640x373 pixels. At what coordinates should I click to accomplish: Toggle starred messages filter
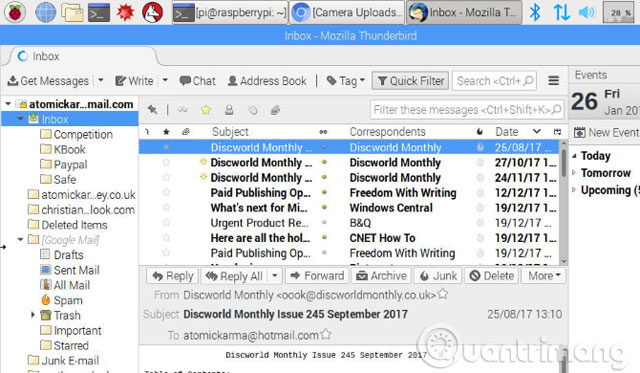pyautogui.click(x=206, y=109)
